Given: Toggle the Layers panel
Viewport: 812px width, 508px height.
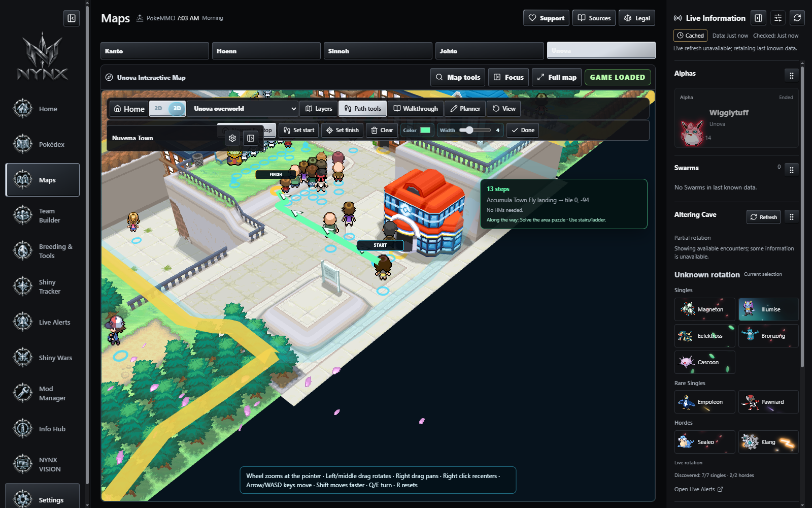Looking at the screenshot, I should 319,109.
